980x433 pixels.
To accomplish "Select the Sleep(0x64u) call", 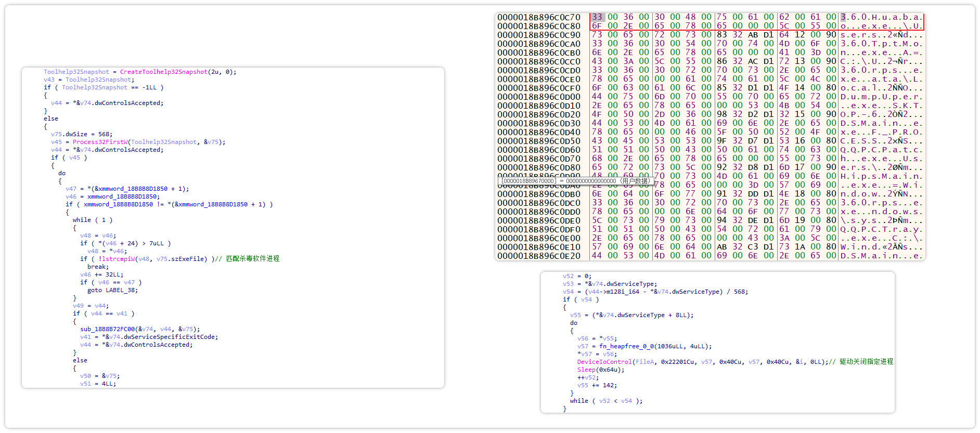I will pyautogui.click(x=600, y=370).
